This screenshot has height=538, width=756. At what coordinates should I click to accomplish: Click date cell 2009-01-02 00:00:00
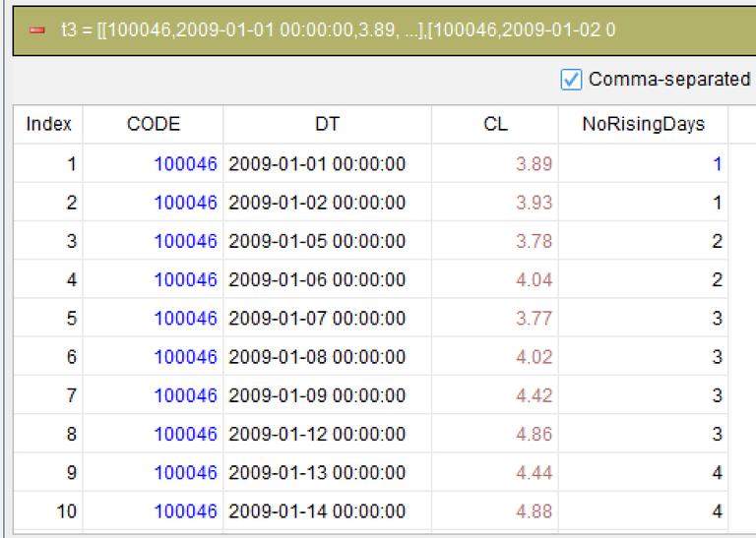click(317, 203)
